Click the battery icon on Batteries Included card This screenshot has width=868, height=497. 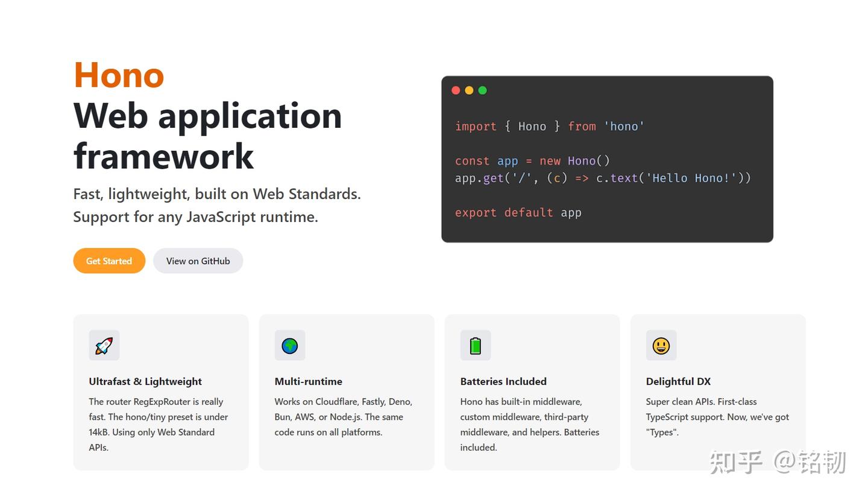pyautogui.click(x=476, y=346)
